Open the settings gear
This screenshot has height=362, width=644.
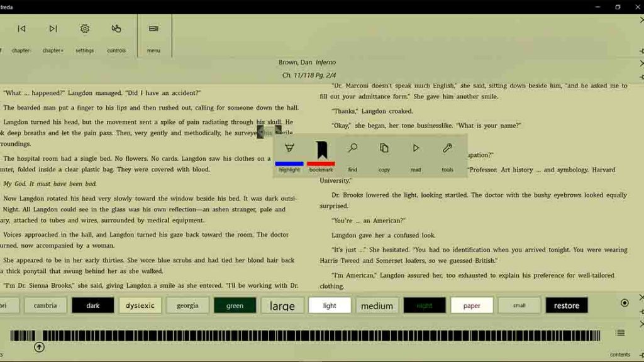[85, 29]
